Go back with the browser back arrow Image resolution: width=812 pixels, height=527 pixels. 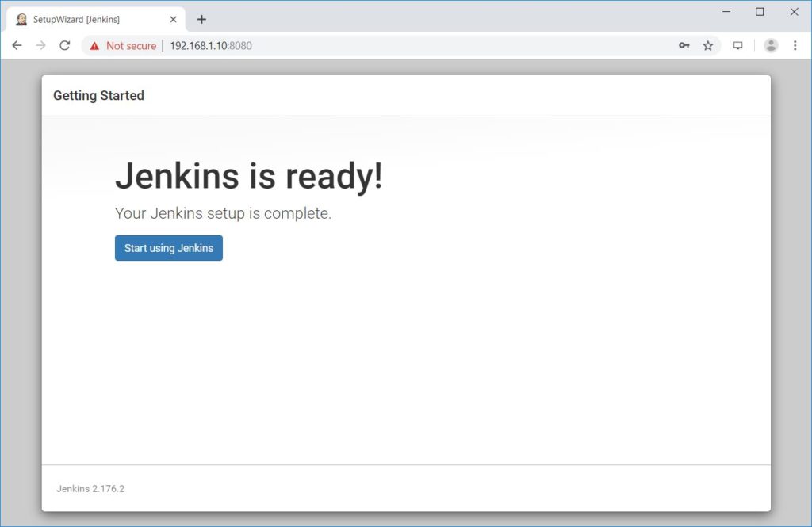coord(17,45)
